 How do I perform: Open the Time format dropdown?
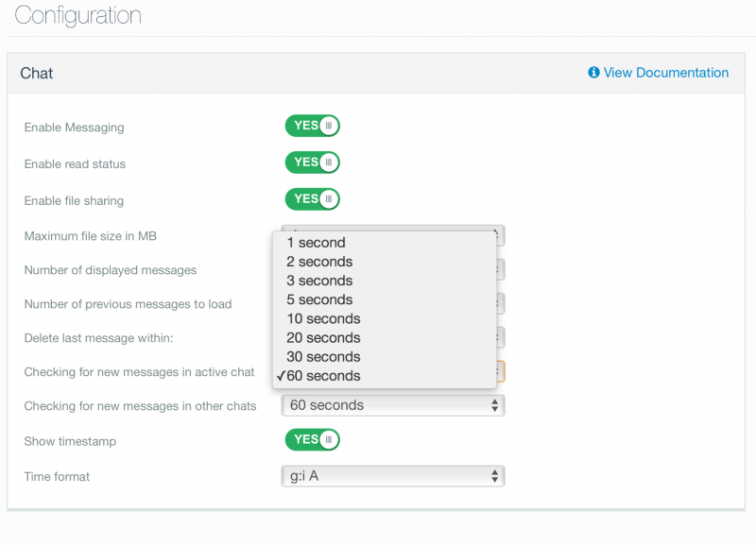click(x=393, y=476)
